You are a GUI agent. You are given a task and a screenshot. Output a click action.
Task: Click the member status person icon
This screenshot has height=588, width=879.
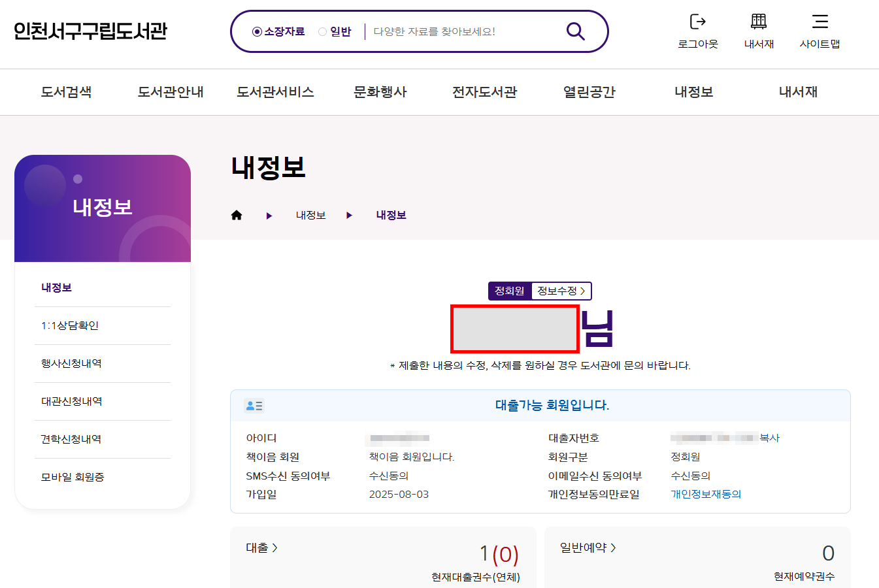tap(254, 405)
